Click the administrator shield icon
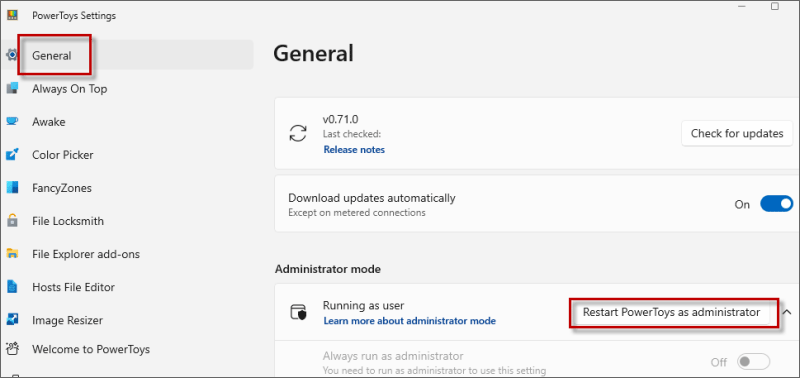The image size is (800, 378). [x=298, y=312]
